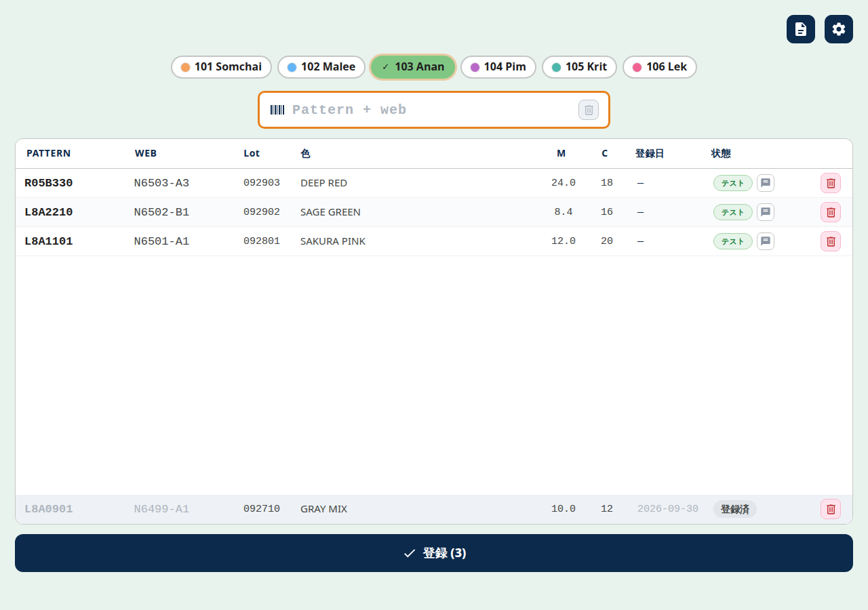Open comment for DEEP RED row
Screen dimensions: 868x610
[766, 183]
